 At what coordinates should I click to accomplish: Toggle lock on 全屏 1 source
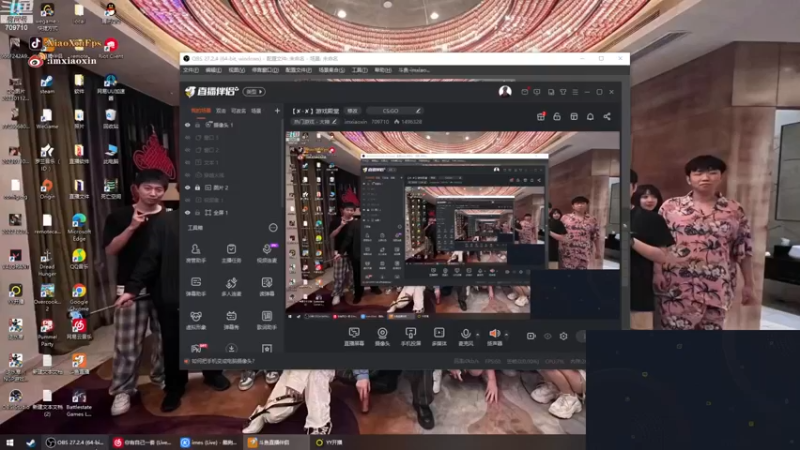pyautogui.click(x=198, y=213)
